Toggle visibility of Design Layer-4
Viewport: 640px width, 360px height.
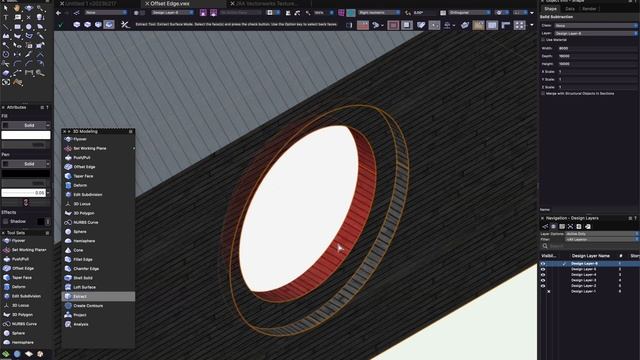(543, 275)
